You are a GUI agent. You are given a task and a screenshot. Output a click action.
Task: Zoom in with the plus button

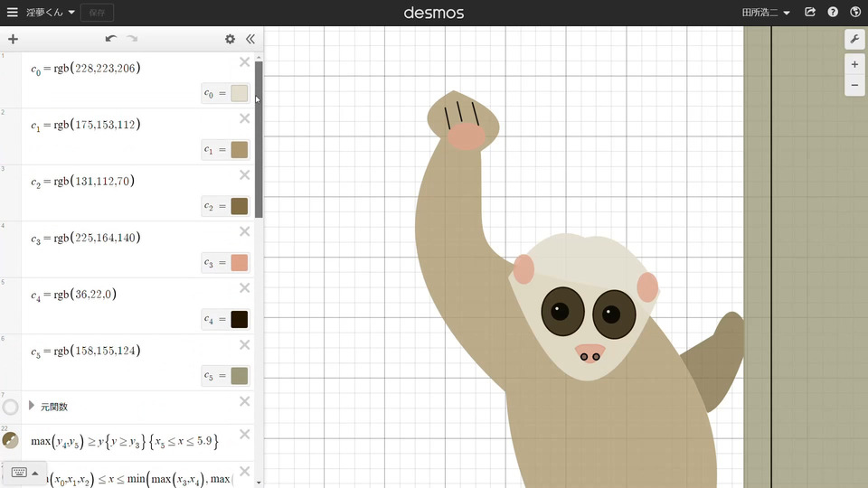click(x=854, y=65)
